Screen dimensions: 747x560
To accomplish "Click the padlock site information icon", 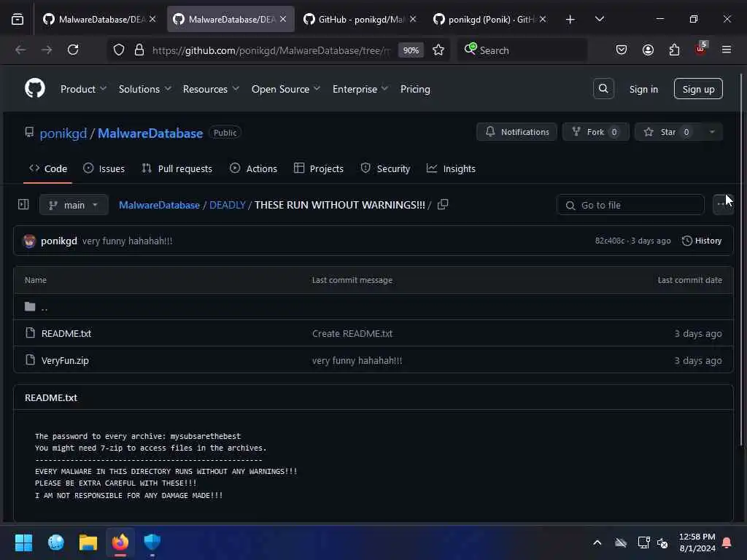I will tap(139, 50).
